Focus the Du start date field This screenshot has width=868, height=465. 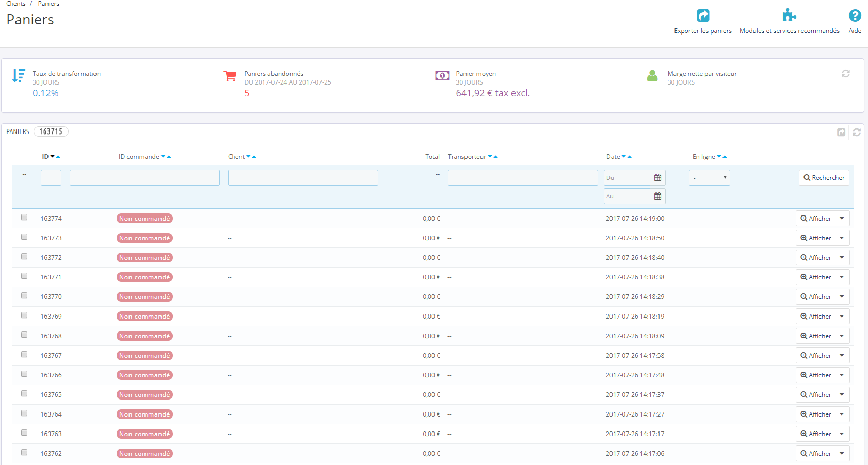click(x=627, y=178)
